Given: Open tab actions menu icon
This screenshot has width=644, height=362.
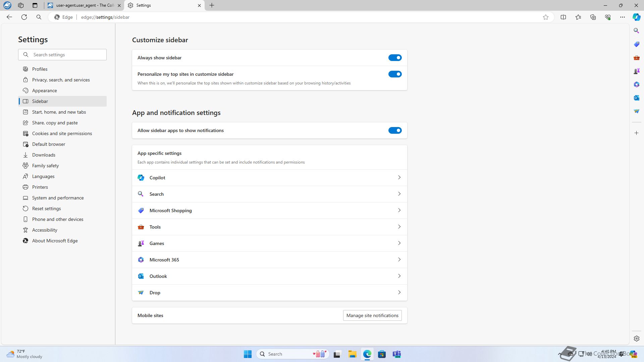Looking at the screenshot, I should [35, 5].
